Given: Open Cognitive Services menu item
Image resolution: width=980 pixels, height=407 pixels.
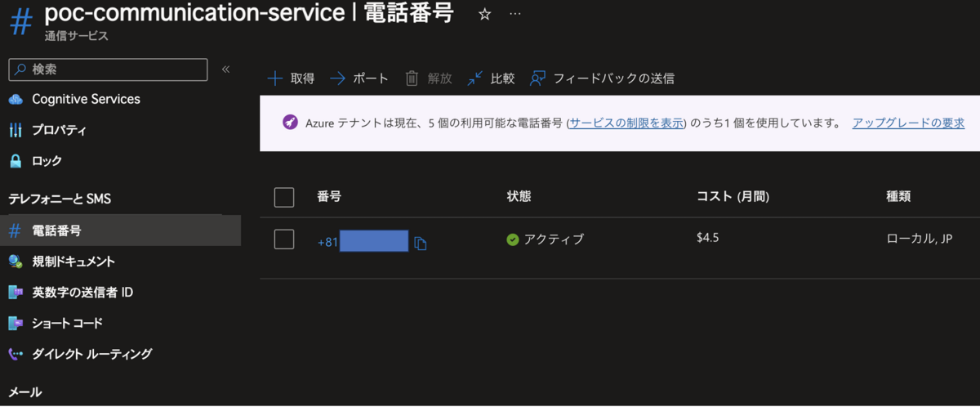Looking at the screenshot, I should coord(86,99).
